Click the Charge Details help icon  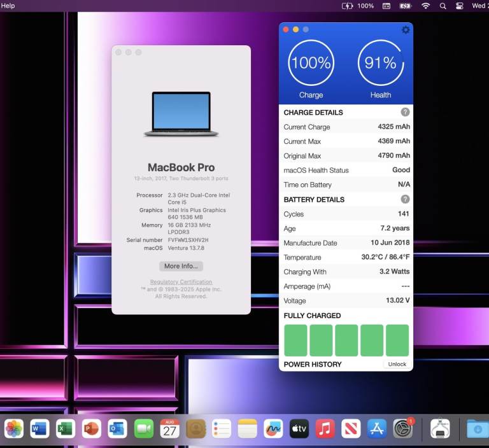pos(405,112)
